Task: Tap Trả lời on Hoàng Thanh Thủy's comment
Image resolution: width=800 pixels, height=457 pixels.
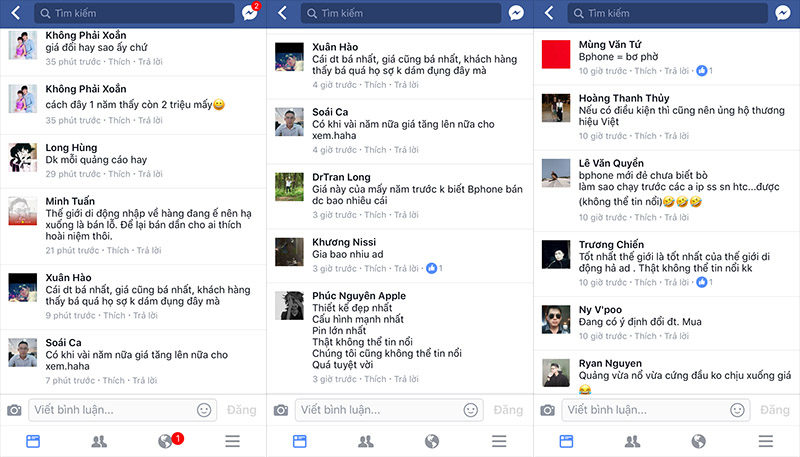Action: (677, 136)
